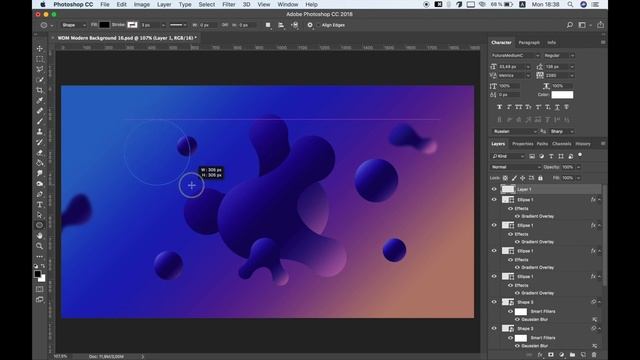Add layer mask from Layers panel
The width and height of the screenshot is (640, 360).
point(551,355)
